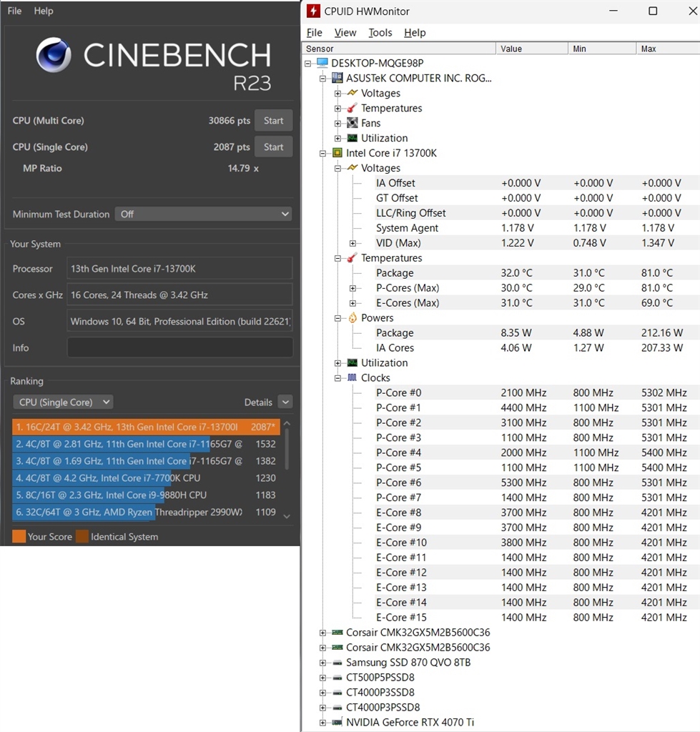
Task: Expand the motherboard Fans node
Action: (337, 123)
